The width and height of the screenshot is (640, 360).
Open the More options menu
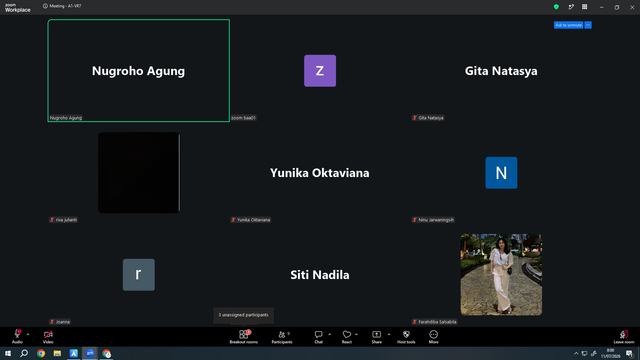(433, 337)
